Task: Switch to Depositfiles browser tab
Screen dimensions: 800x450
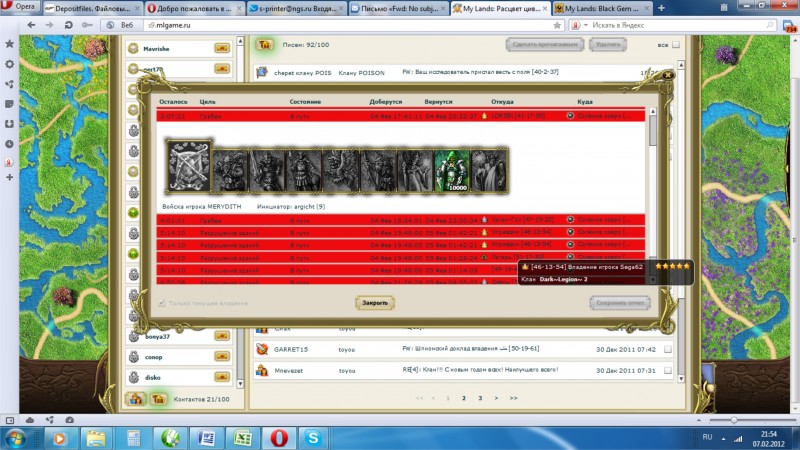Action: click(x=92, y=8)
